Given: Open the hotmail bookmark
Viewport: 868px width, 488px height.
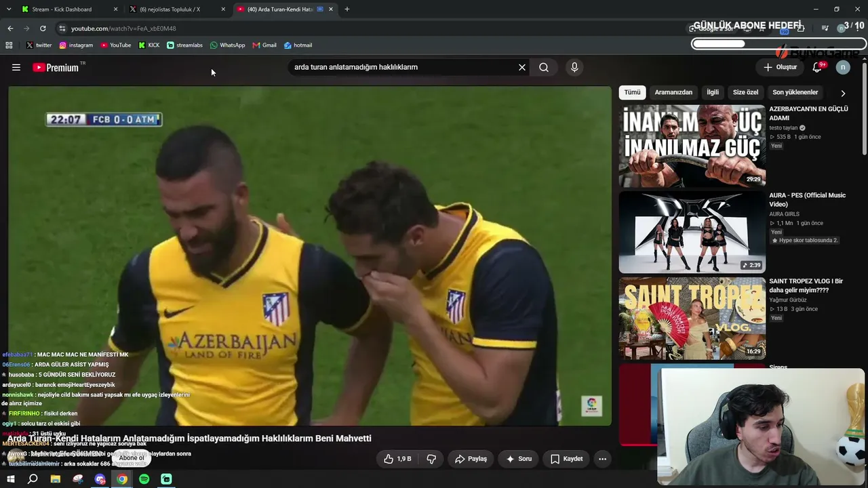Looking at the screenshot, I should click(x=298, y=45).
